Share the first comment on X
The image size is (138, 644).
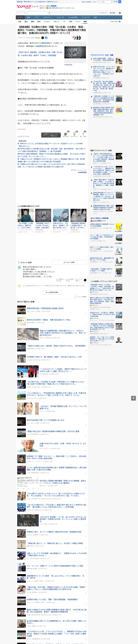(x=85, y=280)
